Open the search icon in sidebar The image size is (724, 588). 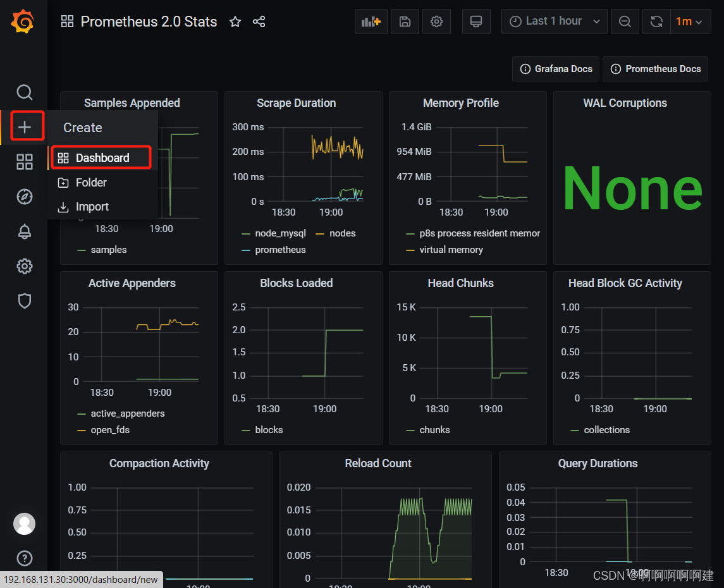[x=24, y=92]
